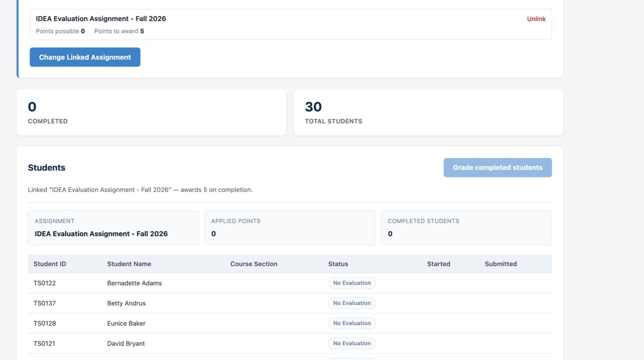This screenshot has width=644, height=360.
Task: Select student ID TS0128
Action: [x=44, y=323]
